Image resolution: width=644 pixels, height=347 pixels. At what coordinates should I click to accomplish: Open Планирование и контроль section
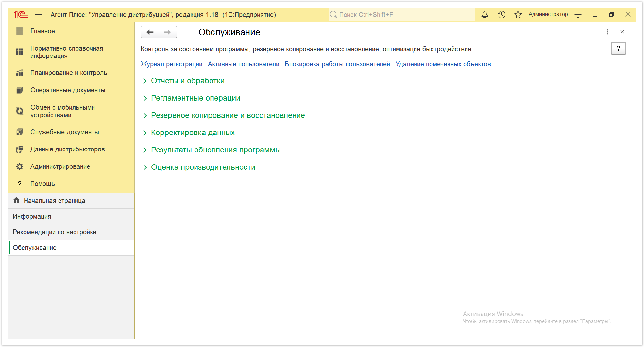tap(69, 73)
